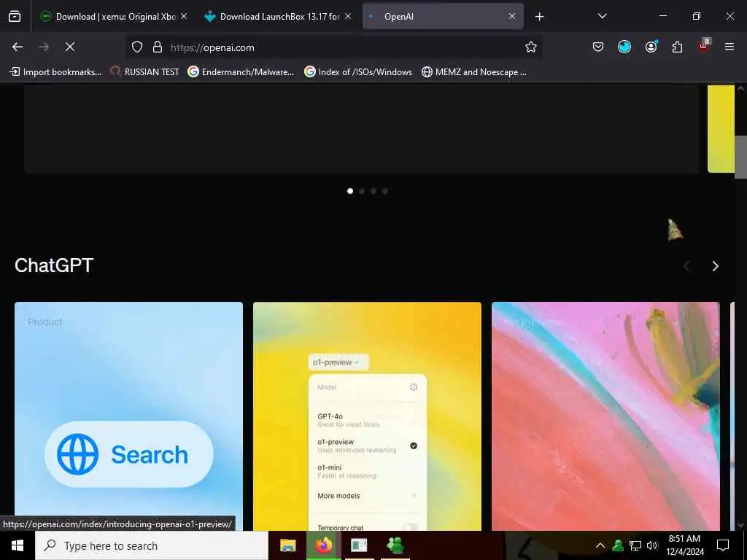The width and height of the screenshot is (747, 560).
Task: Open the green people taskbar app
Action: (x=395, y=545)
